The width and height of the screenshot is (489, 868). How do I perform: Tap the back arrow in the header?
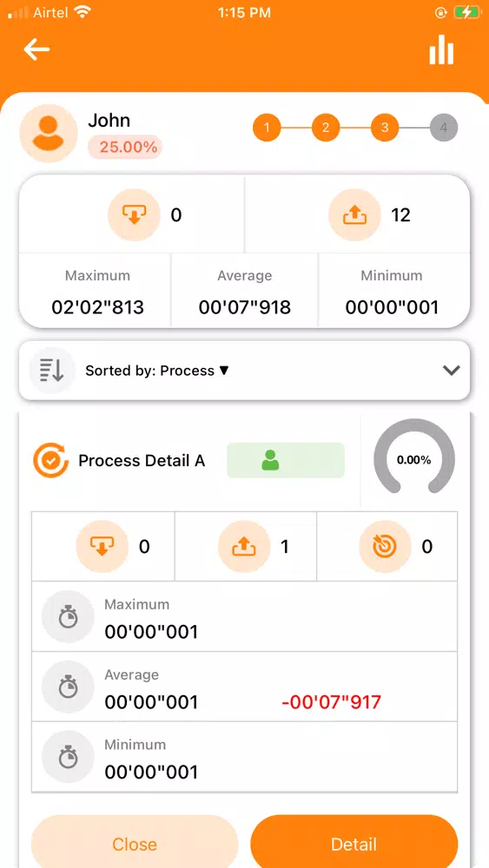coord(36,49)
